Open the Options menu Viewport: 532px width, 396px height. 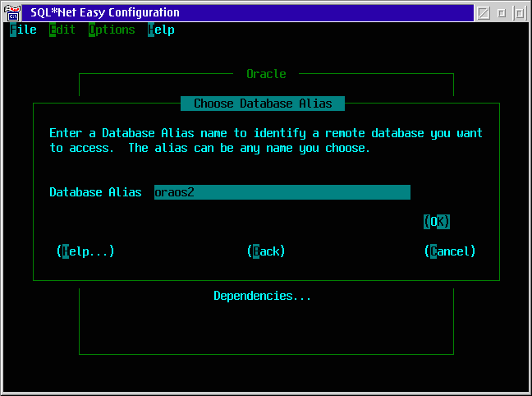(x=112, y=30)
